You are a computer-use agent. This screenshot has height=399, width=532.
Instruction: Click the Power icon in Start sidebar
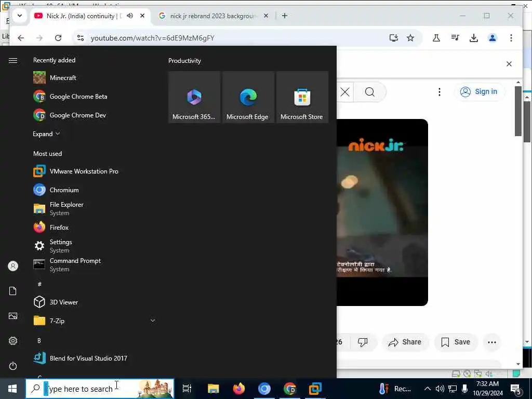[13, 366]
